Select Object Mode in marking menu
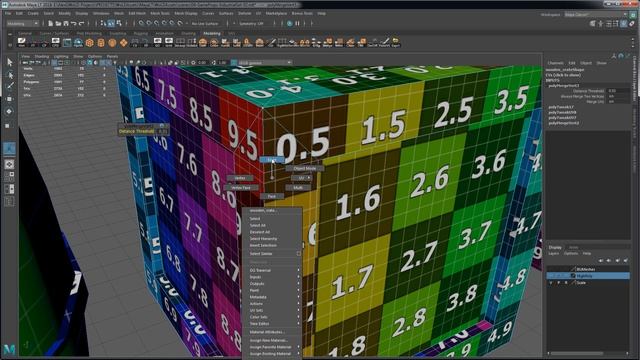This screenshot has height=360, width=640. 304,168
